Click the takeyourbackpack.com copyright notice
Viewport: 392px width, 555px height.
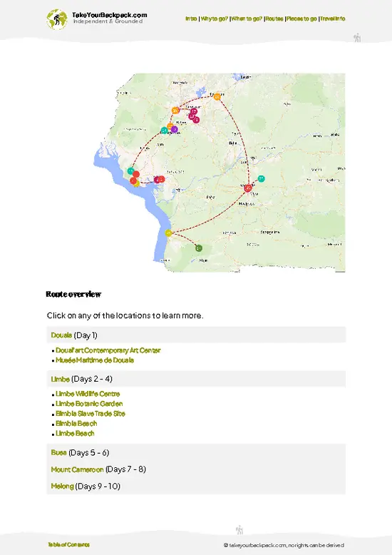click(x=284, y=545)
